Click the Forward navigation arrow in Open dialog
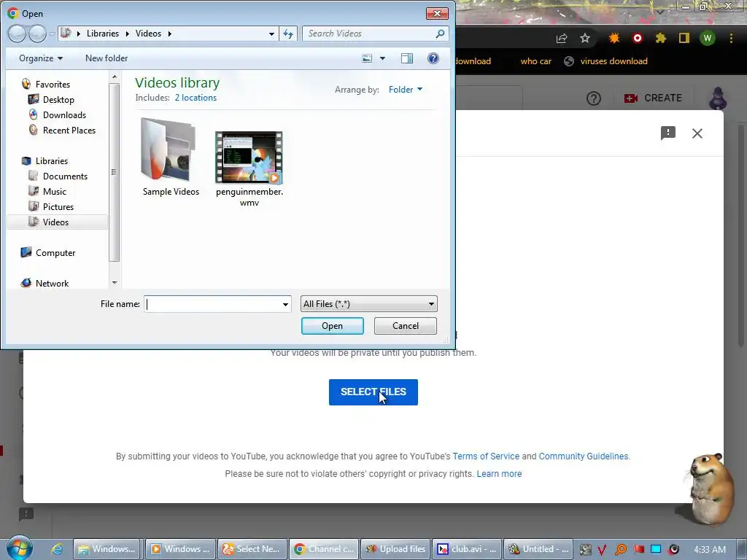747x560 pixels. (x=38, y=34)
